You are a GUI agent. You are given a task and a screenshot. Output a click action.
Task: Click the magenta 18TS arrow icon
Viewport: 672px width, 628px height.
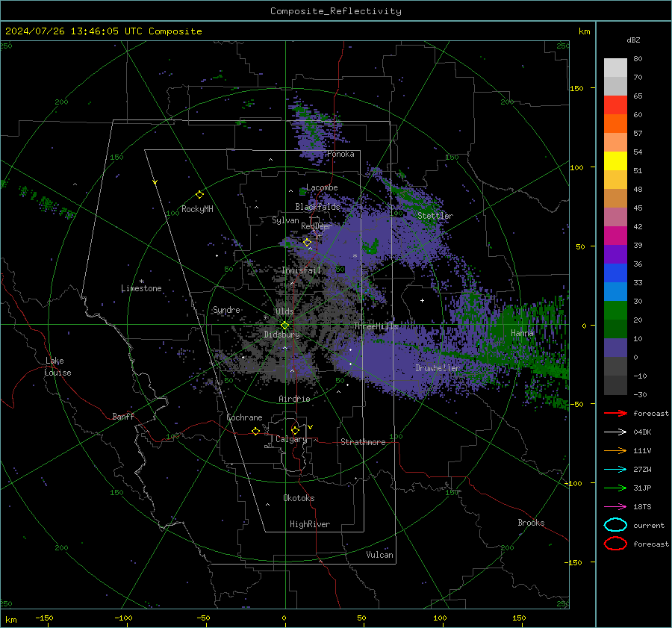point(615,507)
